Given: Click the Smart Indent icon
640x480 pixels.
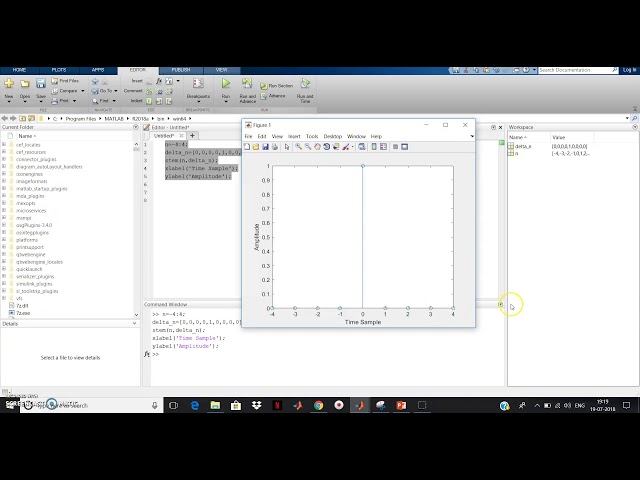Looking at the screenshot, I should click(149, 101).
